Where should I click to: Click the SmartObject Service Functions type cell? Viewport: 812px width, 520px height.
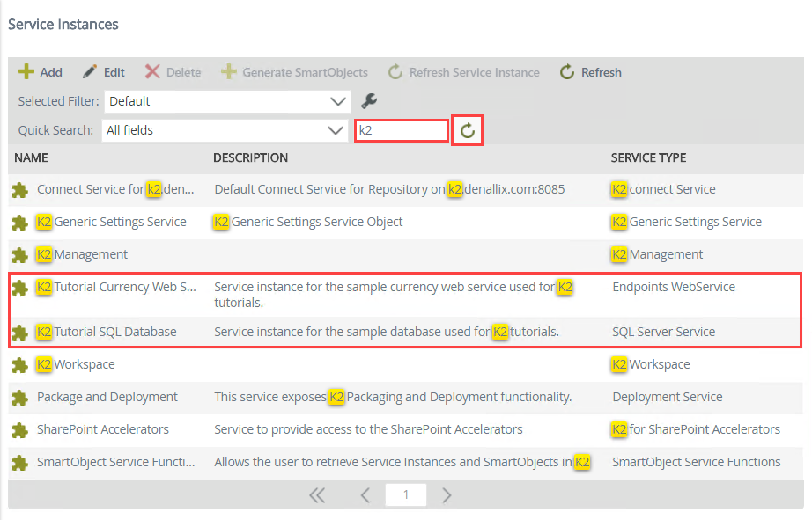point(696,462)
